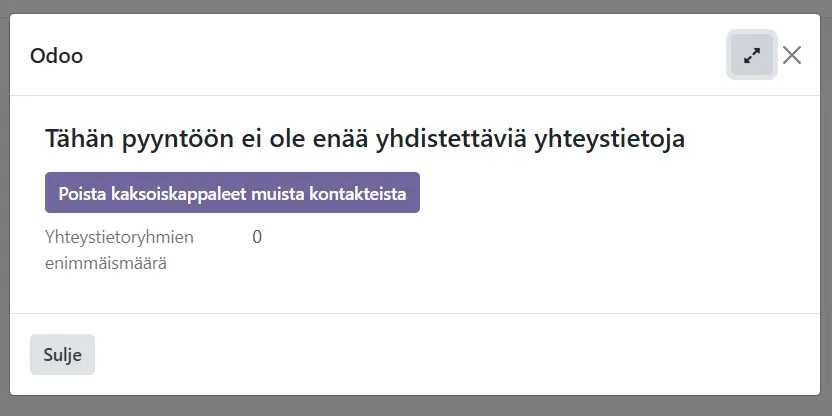Select the Yhteystietoryhmien enimmäismäärä label
The height and width of the screenshot is (416, 832).
(x=119, y=250)
